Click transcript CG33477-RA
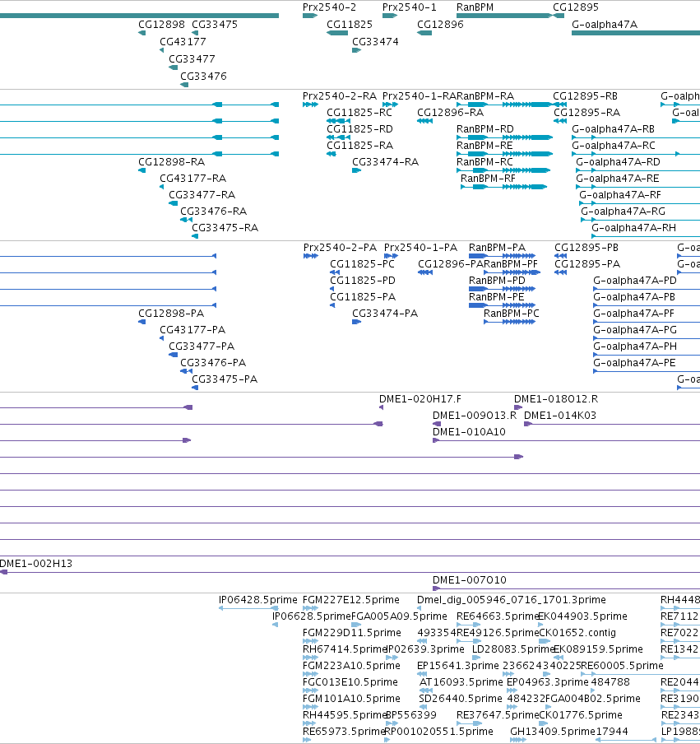This screenshot has height=744, width=700. (202, 195)
